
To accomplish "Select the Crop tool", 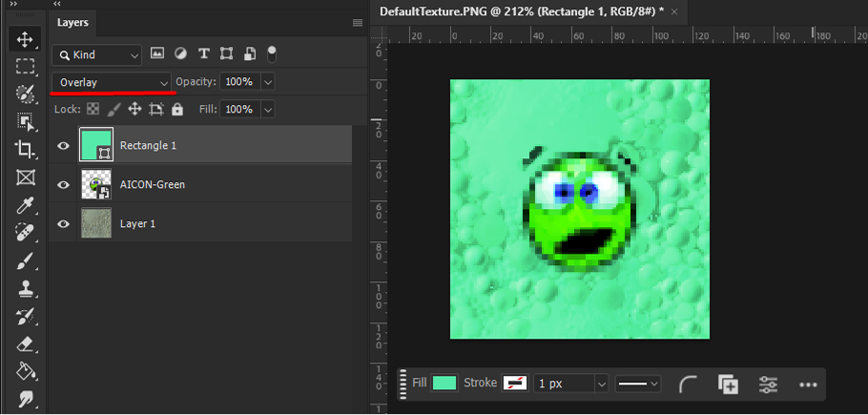I will [25, 149].
